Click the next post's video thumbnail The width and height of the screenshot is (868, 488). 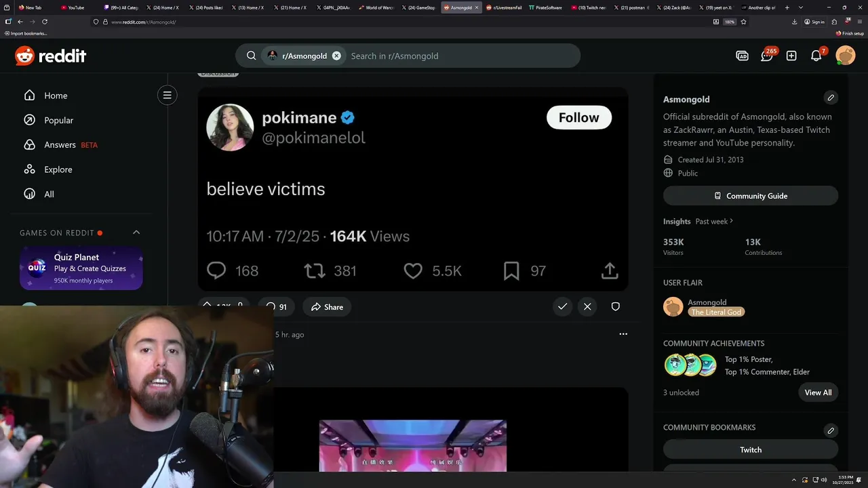point(413,445)
